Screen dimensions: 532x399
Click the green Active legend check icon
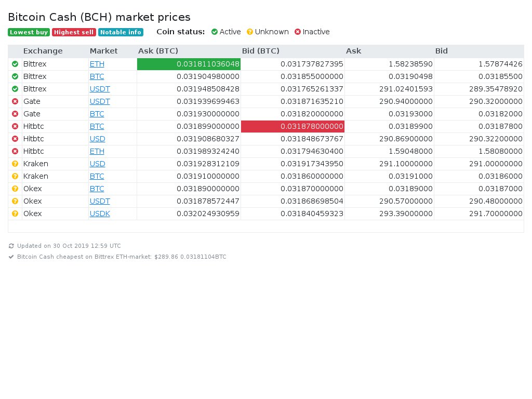(215, 32)
